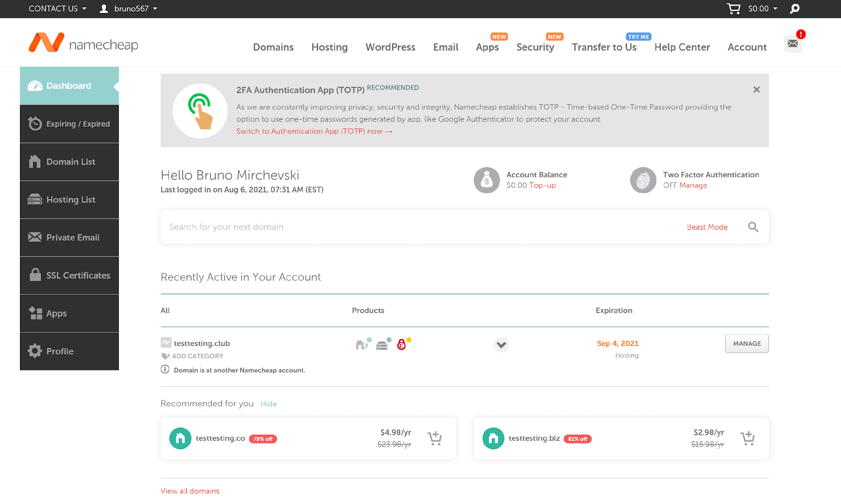
Task: Open the Security menu
Action: [x=535, y=47]
